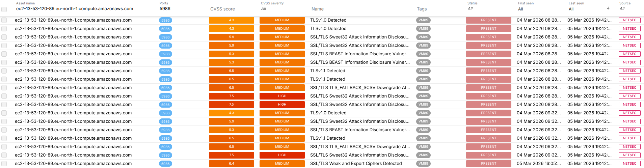Click the PRESENT status on Weak and Export Ciphers row
Image resolution: width=644 pixels, height=168 pixels.
point(488,164)
